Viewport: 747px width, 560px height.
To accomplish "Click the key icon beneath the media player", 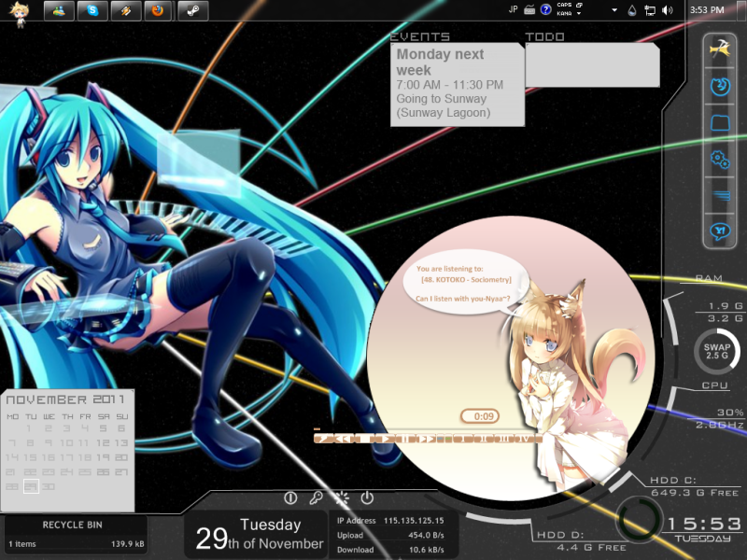I will [x=315, y=497].
